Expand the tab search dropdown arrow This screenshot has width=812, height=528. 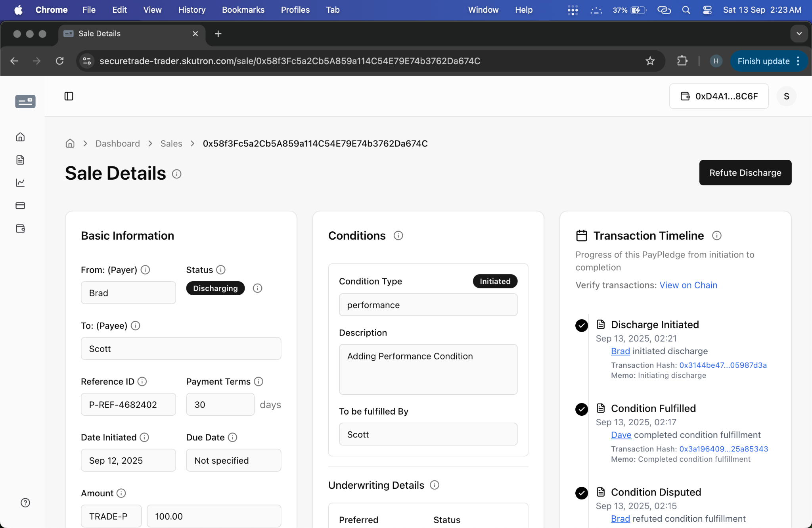point(799,34)
